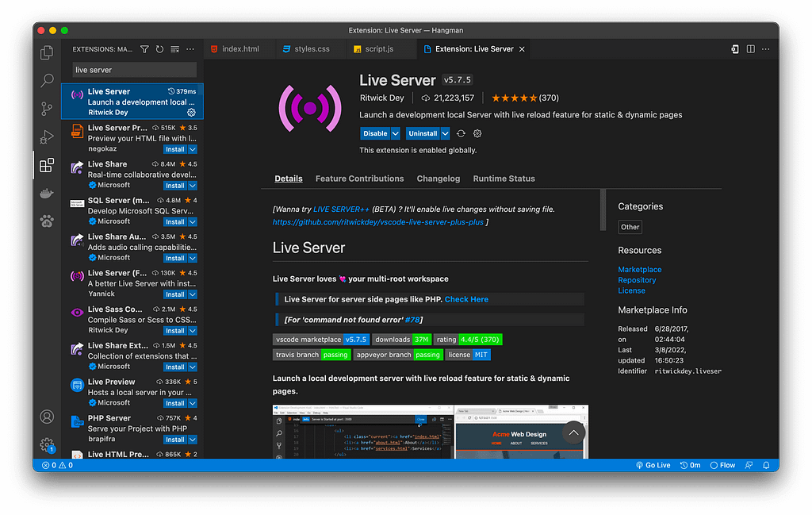Open the License resource link

coord(631,290)
